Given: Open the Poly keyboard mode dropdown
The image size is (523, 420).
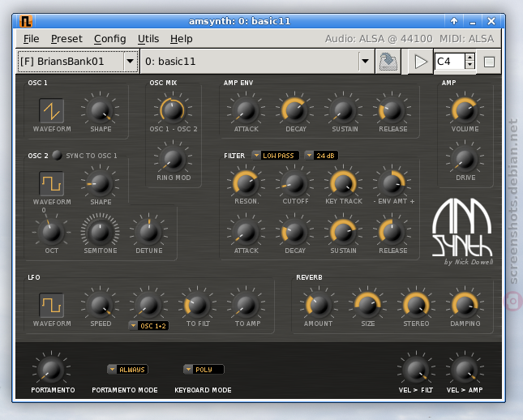Looking at the screenshot, I should point(204,370).
